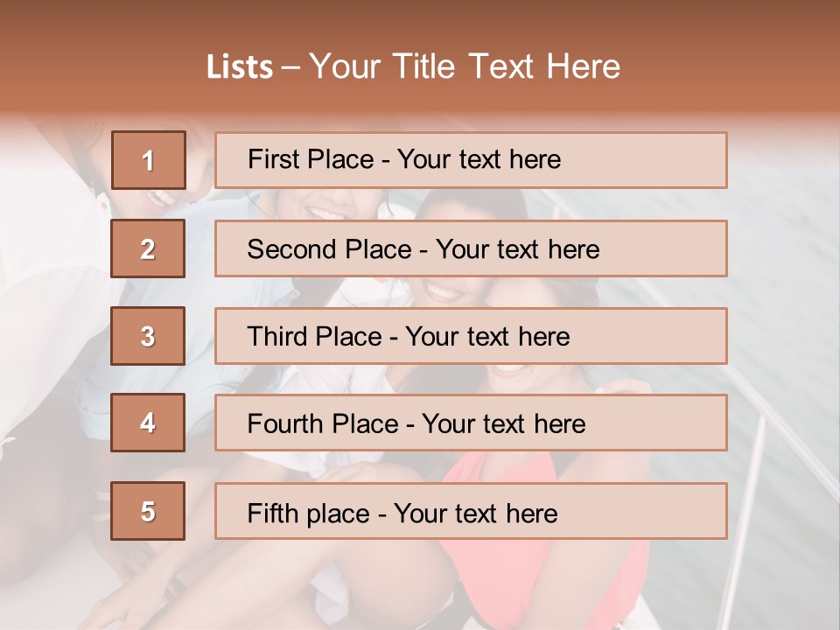
Task: Select the Third Place text bar
Action: point(471,336)
